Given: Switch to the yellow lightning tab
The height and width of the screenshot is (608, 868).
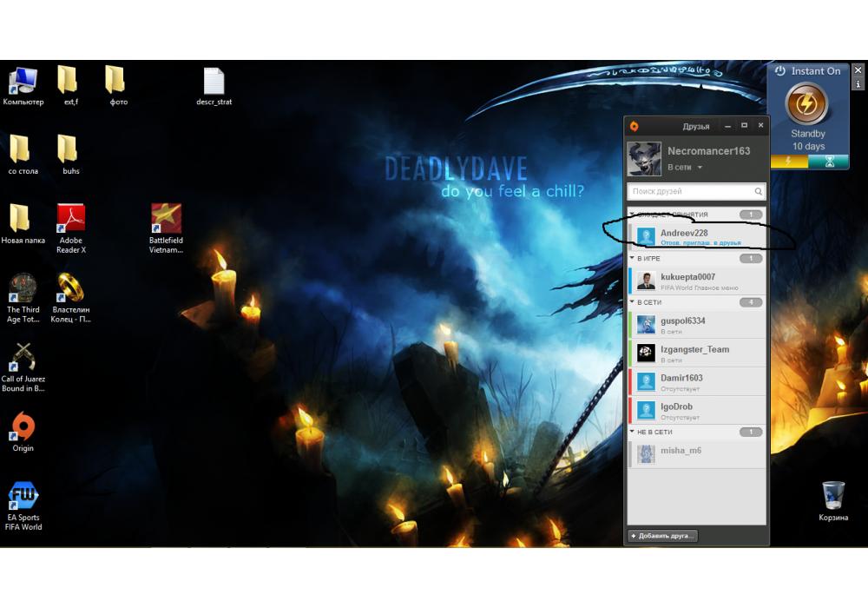Looking at the screenshot, I should (x=789, y=162).
